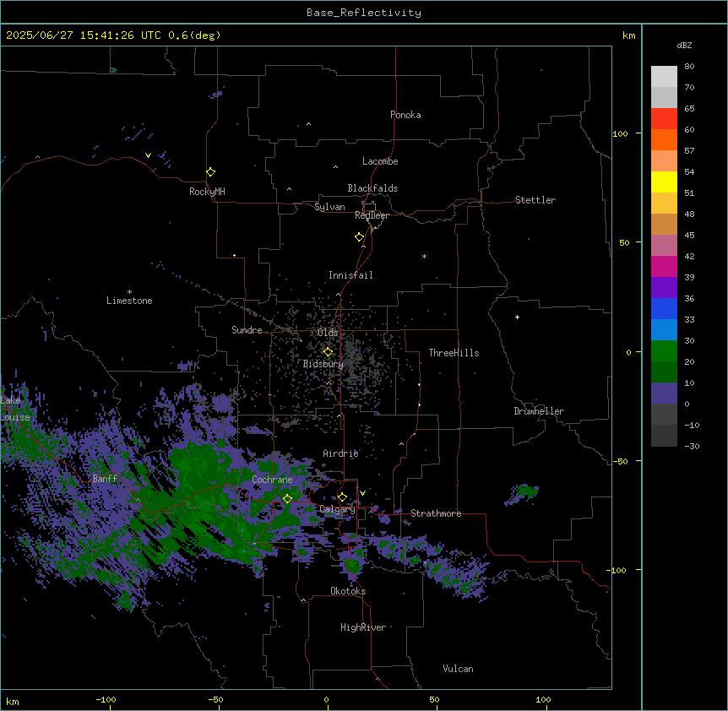Click the yellow diamond marker above Calgary label

coord(342,497)
